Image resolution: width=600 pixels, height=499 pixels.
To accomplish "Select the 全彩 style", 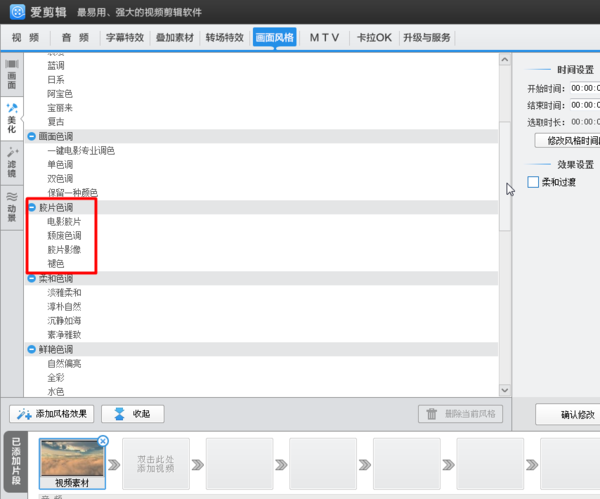I will coord(56,378).
